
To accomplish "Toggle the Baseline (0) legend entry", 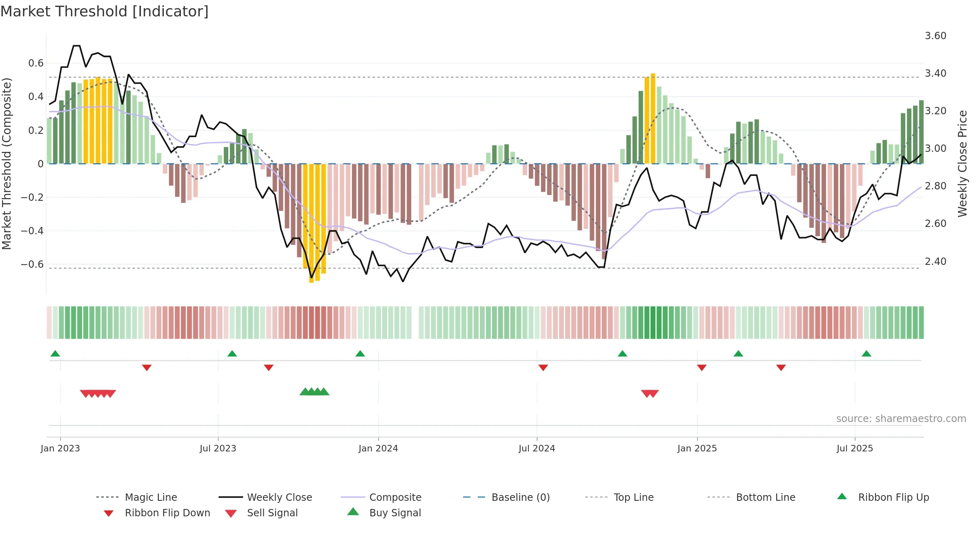I will [506, 497].
